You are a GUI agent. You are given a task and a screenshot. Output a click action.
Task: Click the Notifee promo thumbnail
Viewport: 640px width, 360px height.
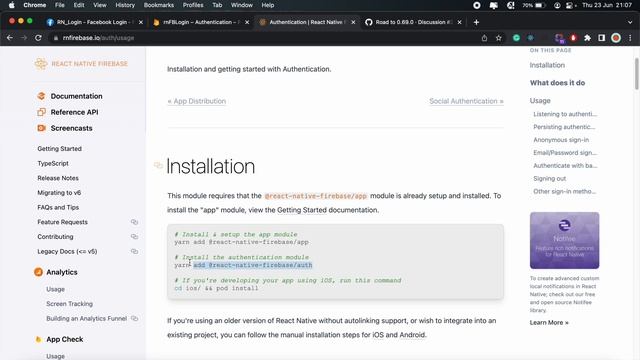tap(564, 240)
